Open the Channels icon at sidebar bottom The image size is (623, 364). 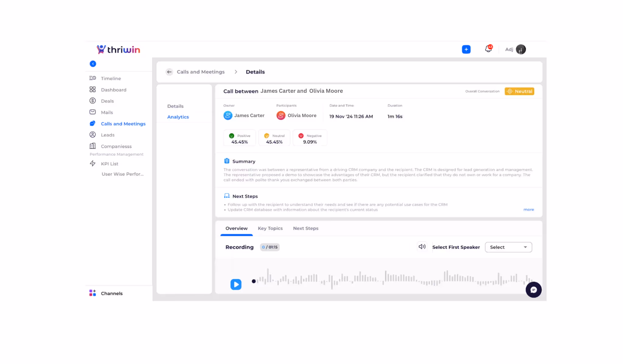92,293
